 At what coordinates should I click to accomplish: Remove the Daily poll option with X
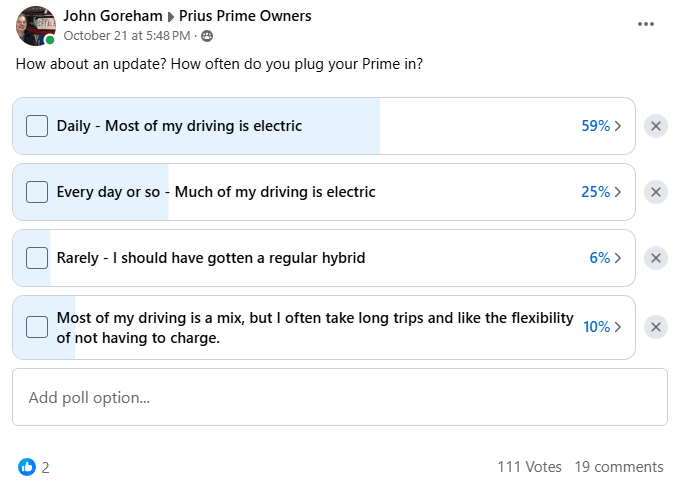(656, 126)
